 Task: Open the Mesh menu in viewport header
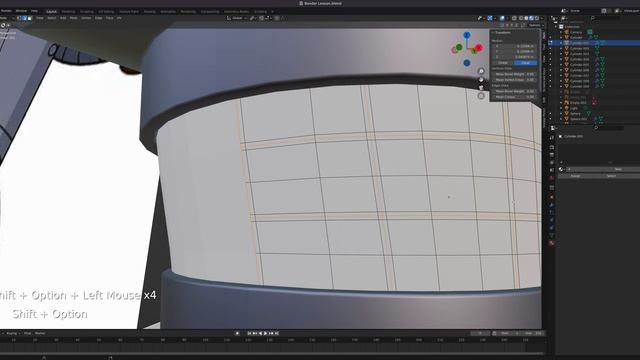73,18
